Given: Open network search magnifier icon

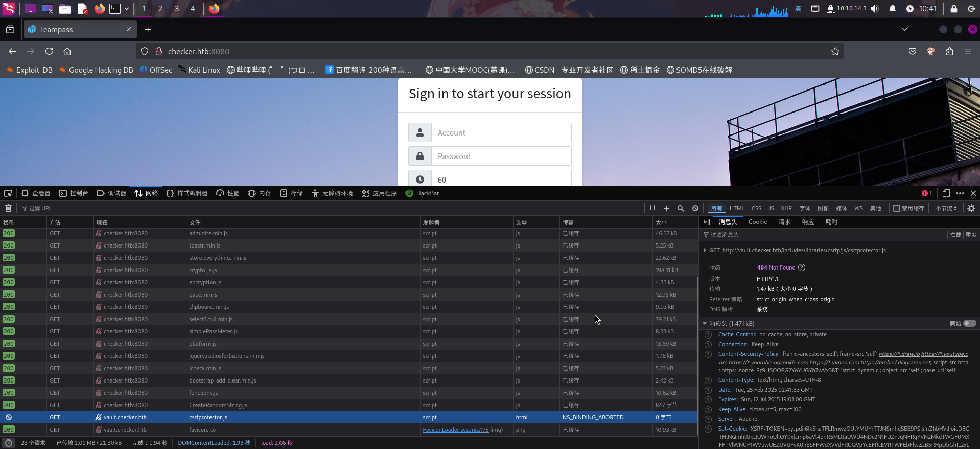Looking at the screenshot, I should (x=681, y=208).
